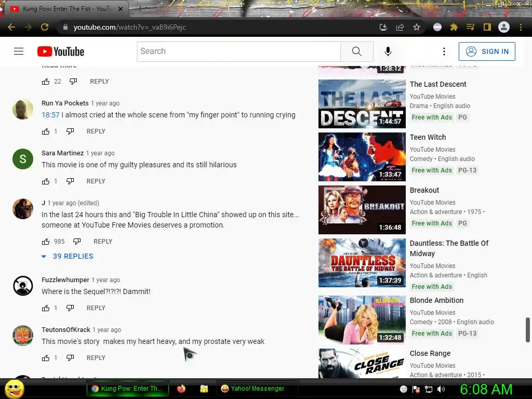
Task: Open Dauntless Battle of Midway thumbnail
Action: pyautogui.click(x=362, y=262)
